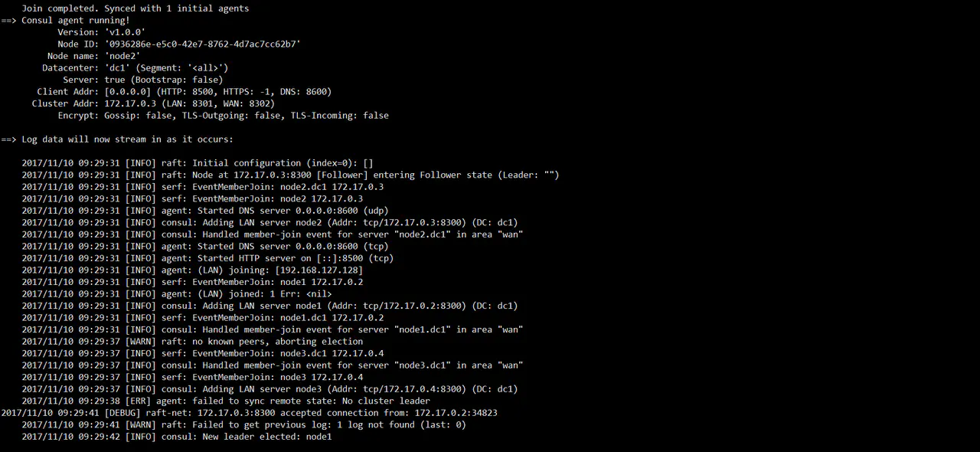980x452 pixels.
Task: Click 'Failed to get previous log' warning
Action: click(x=243, y=424)
